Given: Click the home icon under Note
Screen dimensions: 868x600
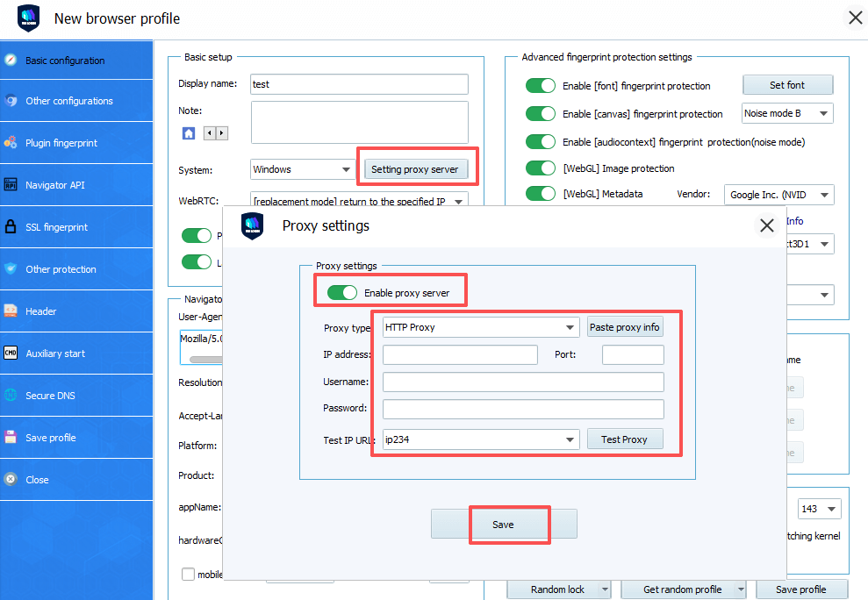Looking at the screenshot, I should coord(189,133).
